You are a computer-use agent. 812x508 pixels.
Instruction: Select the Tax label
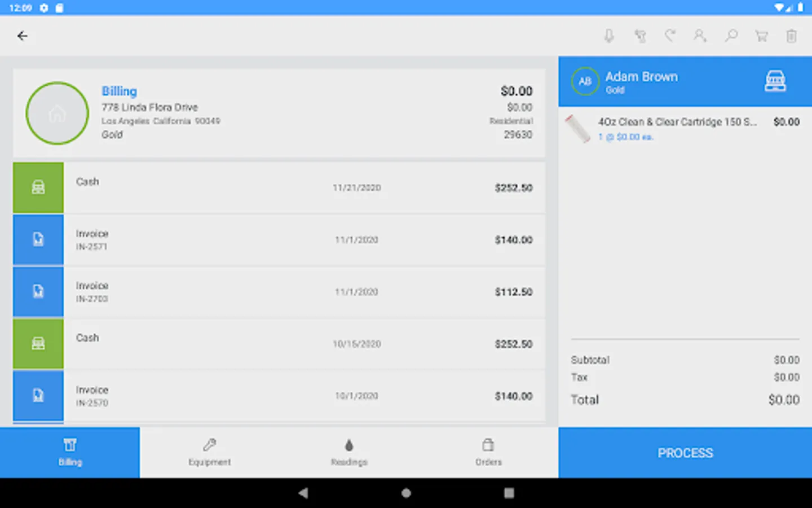tap(579, 377)
